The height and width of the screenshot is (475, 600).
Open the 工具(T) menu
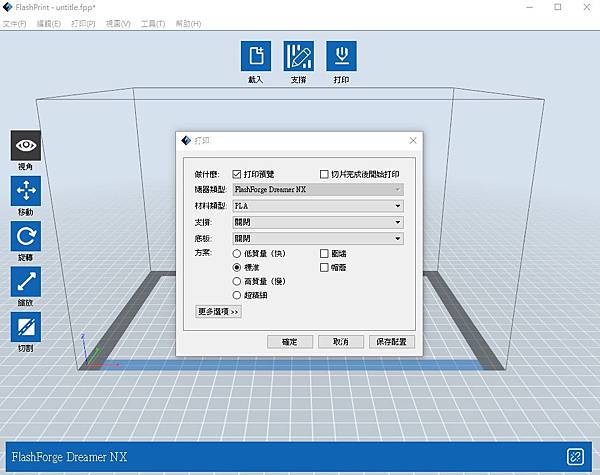[x=153, y=23]
